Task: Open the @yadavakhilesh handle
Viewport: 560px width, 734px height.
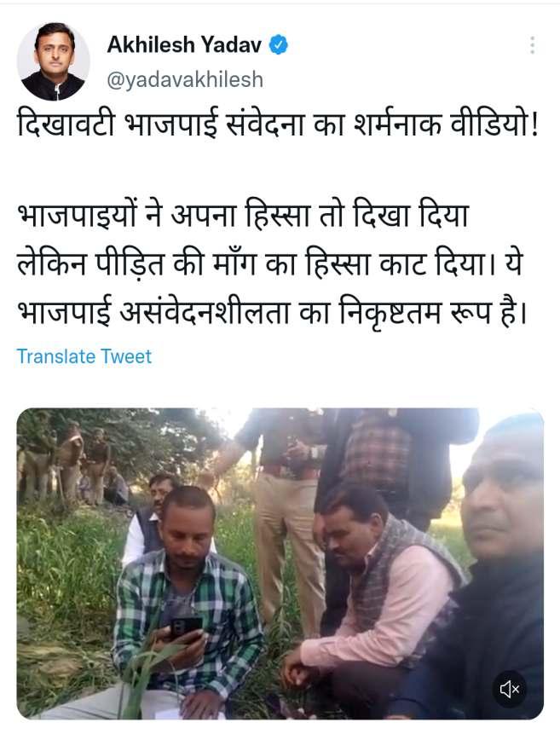Action: tap(185, 79)
